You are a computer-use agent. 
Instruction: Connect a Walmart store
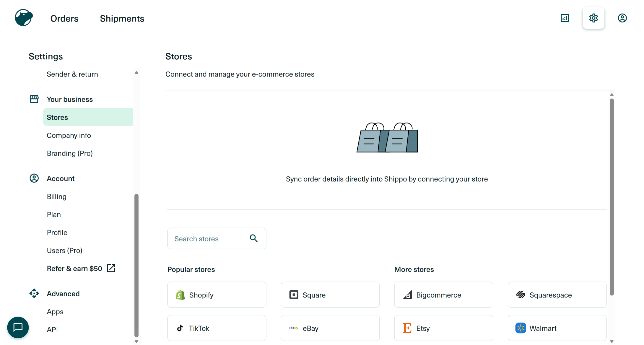point(557,328)
